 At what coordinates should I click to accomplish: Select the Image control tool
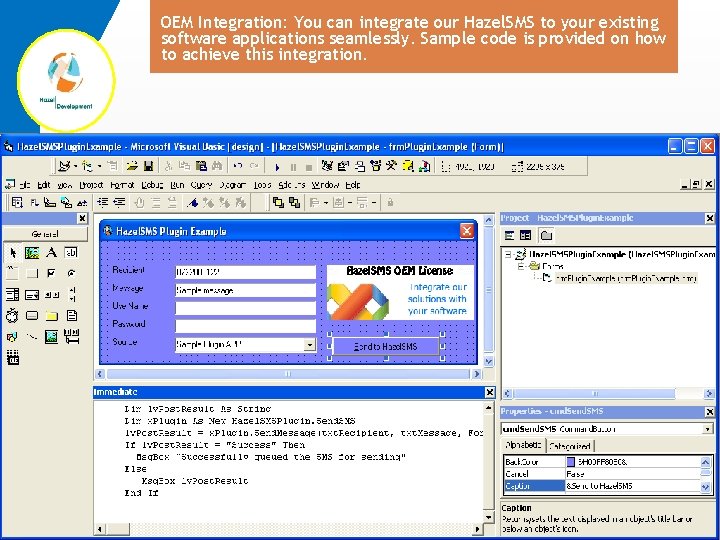point(51,337)
